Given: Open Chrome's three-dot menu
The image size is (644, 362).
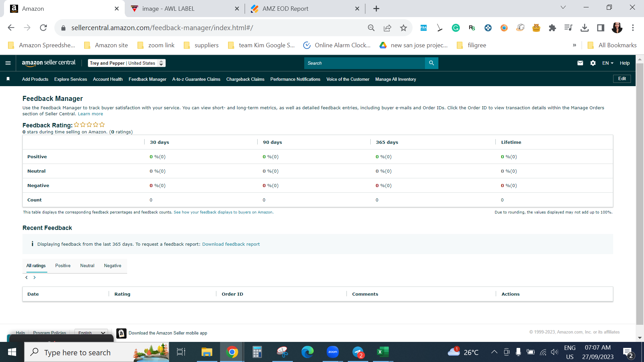Looking at the screenshot, I should (x=633, y=28).
